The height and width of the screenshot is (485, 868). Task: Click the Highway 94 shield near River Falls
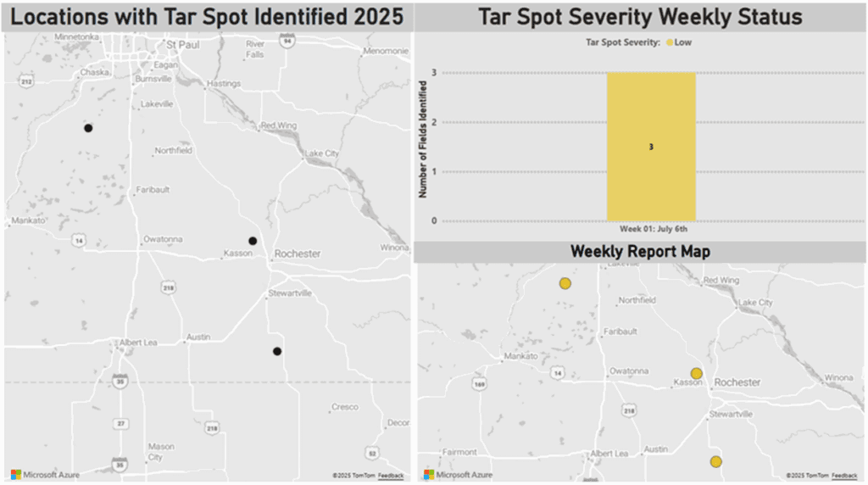click(x=287, y=41)
